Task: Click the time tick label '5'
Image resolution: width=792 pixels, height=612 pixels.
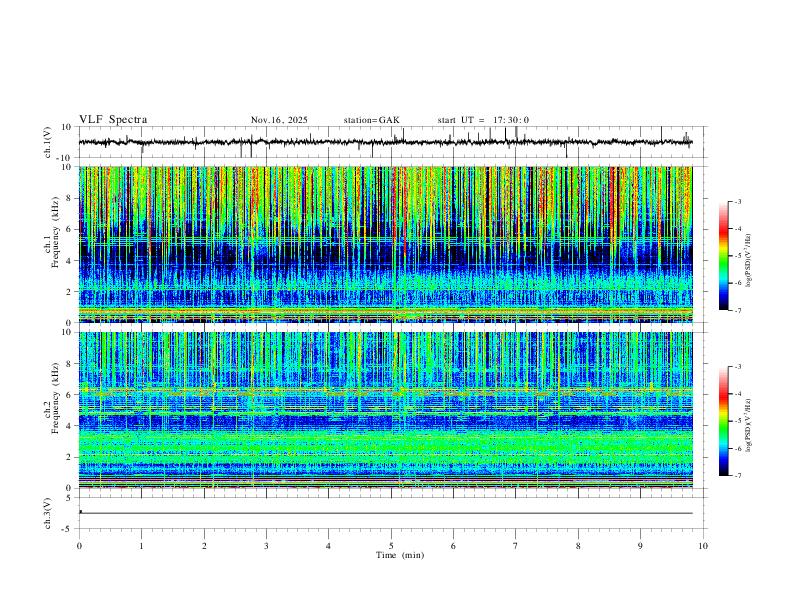Action: (391, 546)
